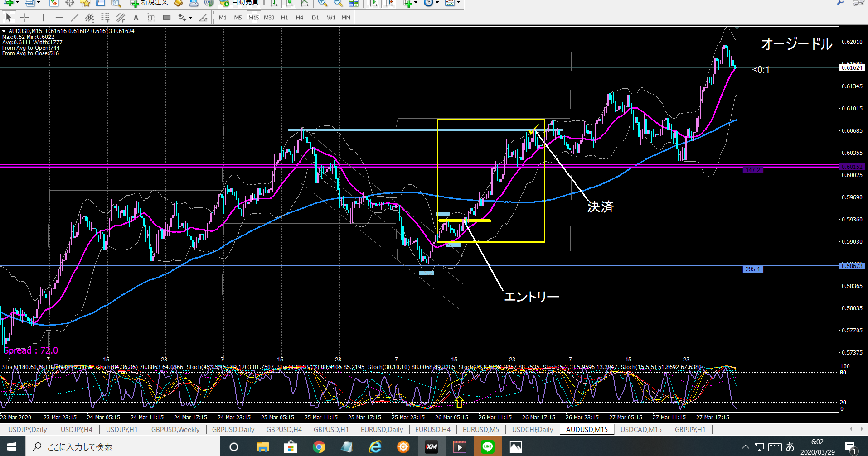The height and width of the screenshot is (456, 868).
Task: Switch timeframe to M1
Action: [223, 18]
